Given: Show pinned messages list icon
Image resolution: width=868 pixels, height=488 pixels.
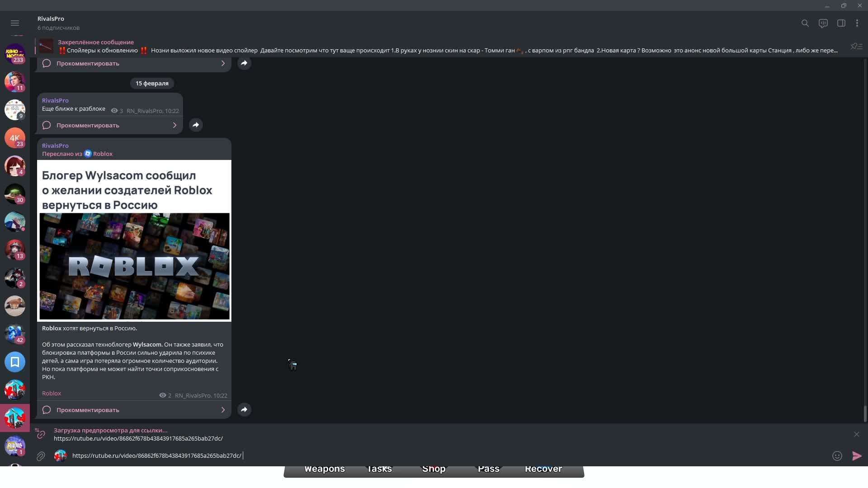Looking at the screenshot, I should click(856, 47).
